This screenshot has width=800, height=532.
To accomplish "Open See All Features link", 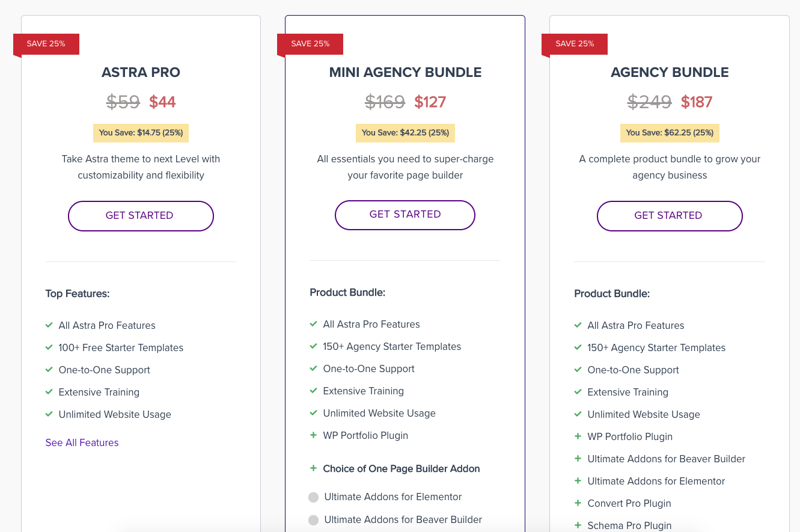I will (x=82, y=442).
